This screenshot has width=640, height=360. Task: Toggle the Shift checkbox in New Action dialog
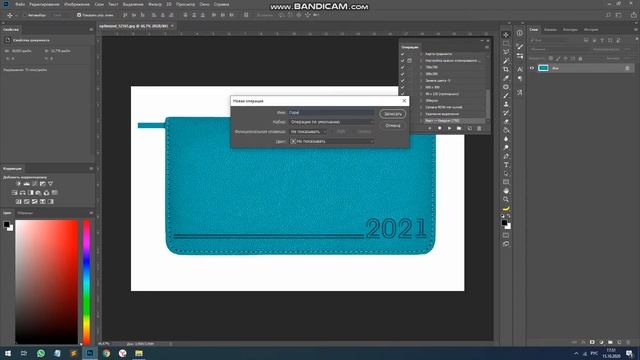click(333, 132)
